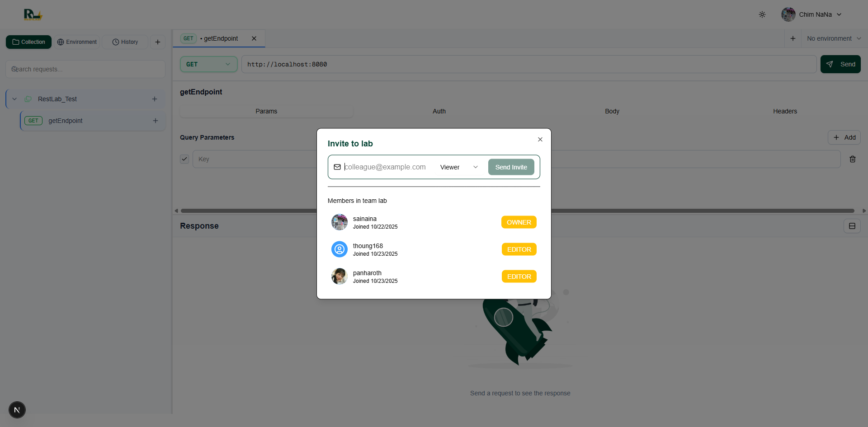This screenshot has height=427, width=868.
Task: Click the Key parameter input field
Action: (x=255, y=159)
